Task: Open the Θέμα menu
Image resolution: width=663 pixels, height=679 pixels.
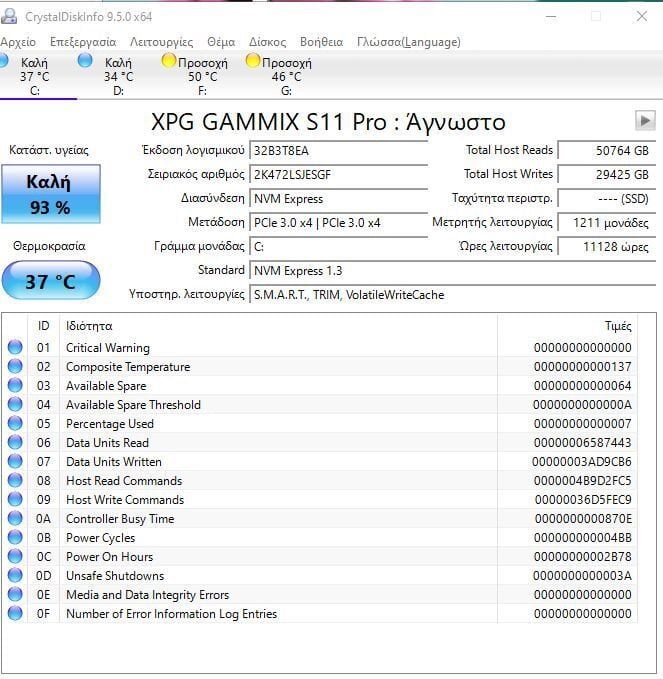Action: tap(221, 42)
